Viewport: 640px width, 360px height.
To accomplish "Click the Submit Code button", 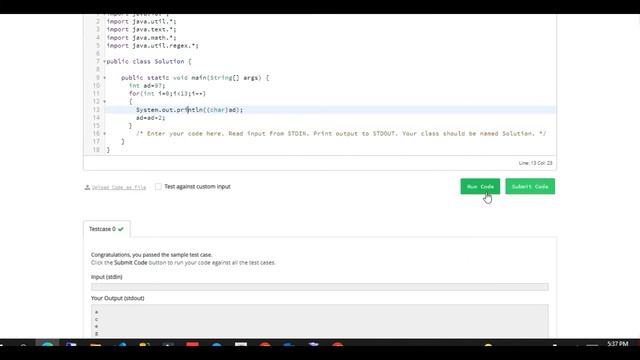I will tap(530, 187).
